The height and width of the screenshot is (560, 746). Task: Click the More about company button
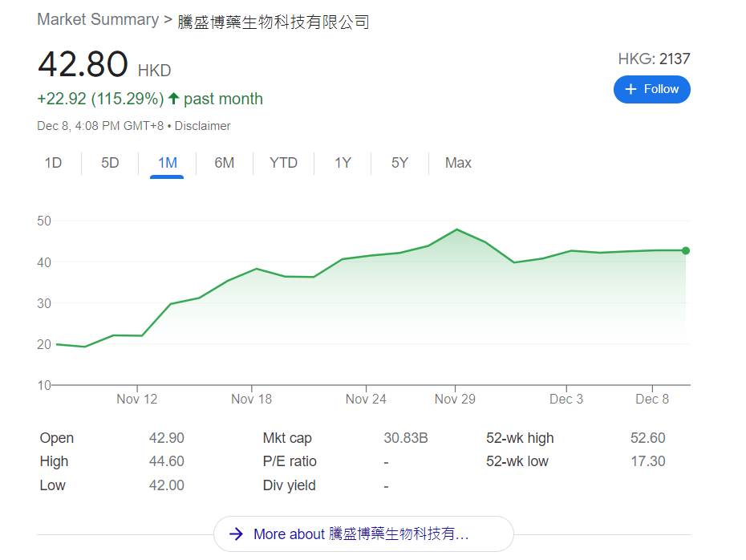point(363,534)
